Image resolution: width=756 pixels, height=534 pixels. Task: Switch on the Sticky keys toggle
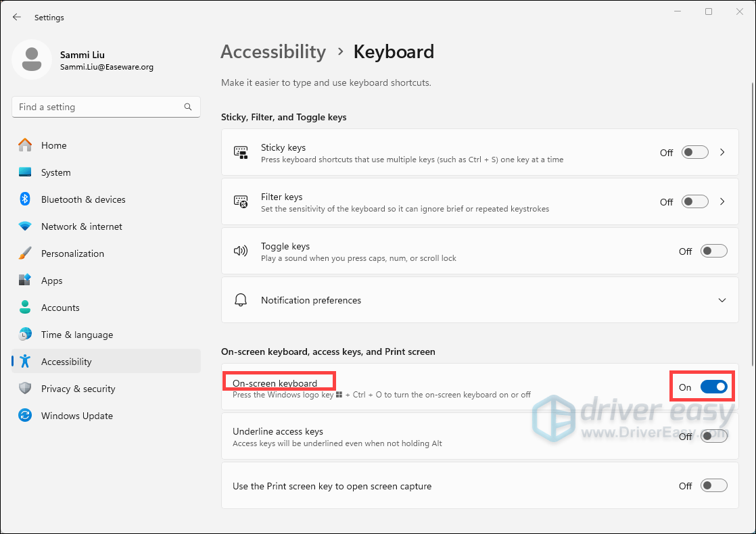tap(694, 152)
